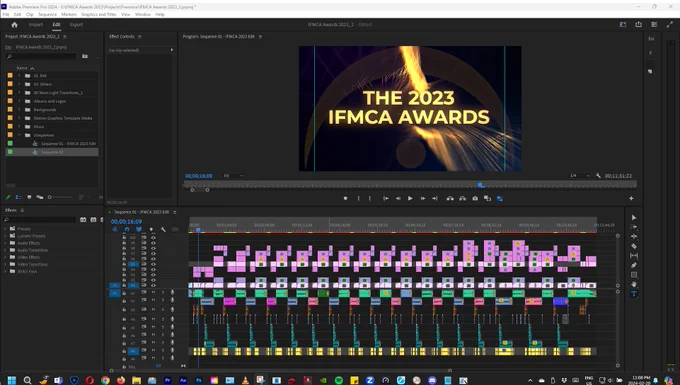This screenshot has width=680, height=385.
Task: Toggle Snap in the timeline
Action: 127,229
